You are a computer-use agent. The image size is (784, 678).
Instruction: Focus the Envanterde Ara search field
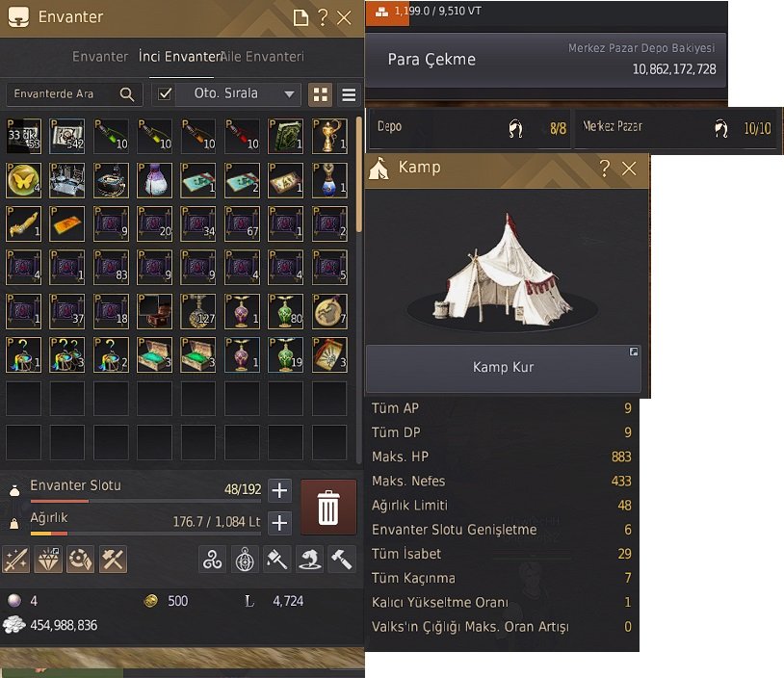click(x=65, y=94)
